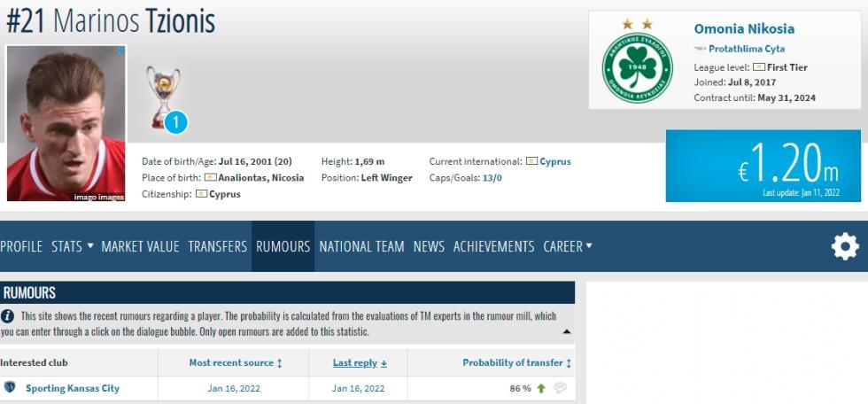The width and height of the screenshot is (868, 404).
Task: Follow the Protathlima Cyta league link
Action: pos(746,49)
